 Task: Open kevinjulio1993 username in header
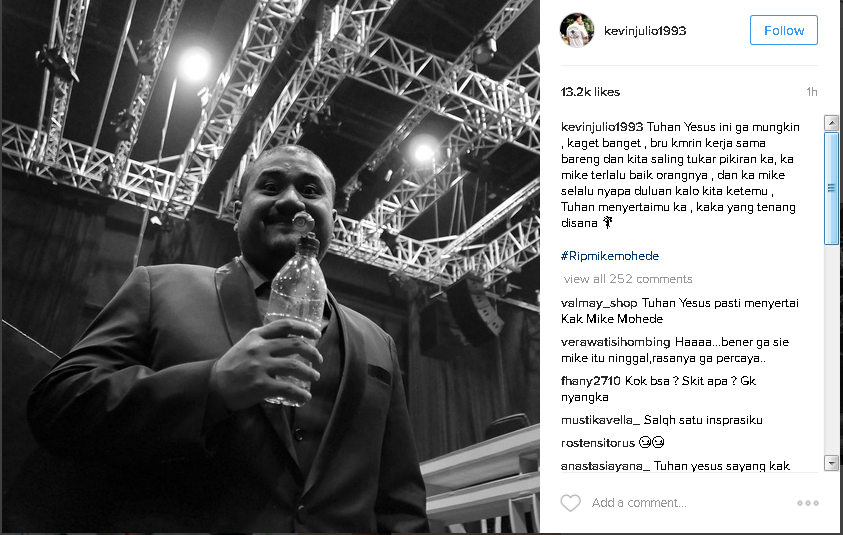coord(645,31)
